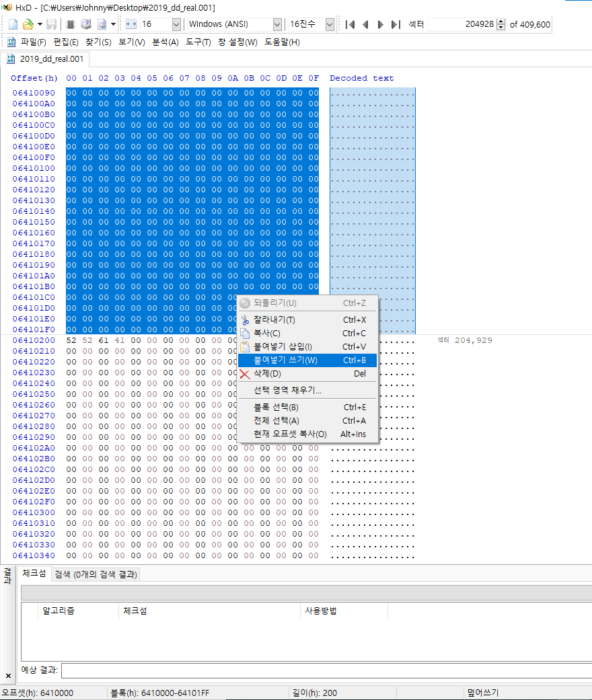Viewport: 592px width, 700px height.
Task: Jump to the last sector
Action: coord(396,24)
